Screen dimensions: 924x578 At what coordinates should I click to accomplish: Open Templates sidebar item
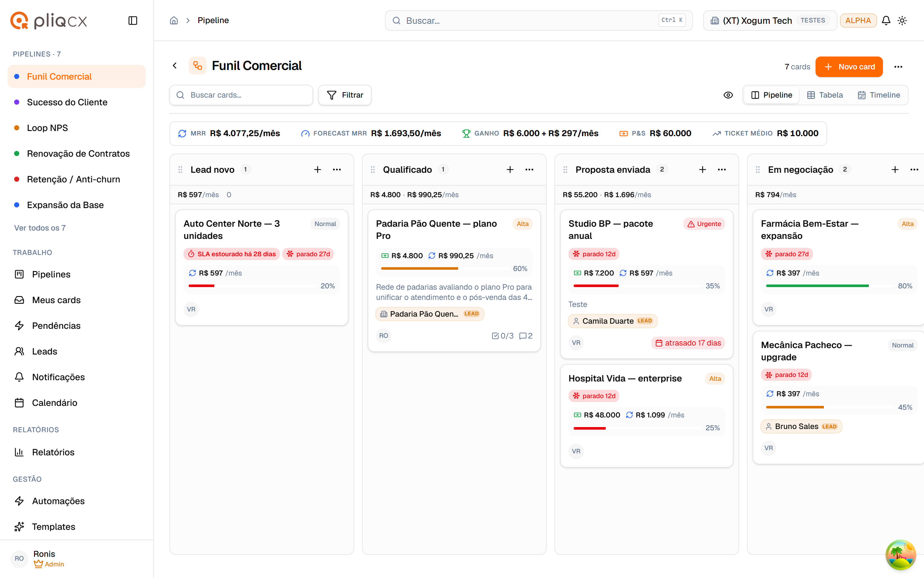coord(76,526)
